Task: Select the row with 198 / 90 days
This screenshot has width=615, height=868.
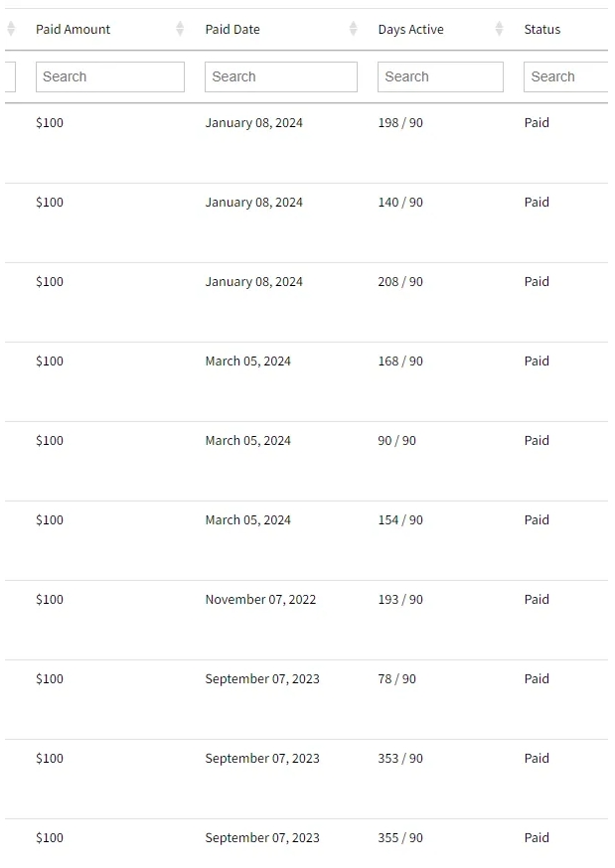Action: 307,143
